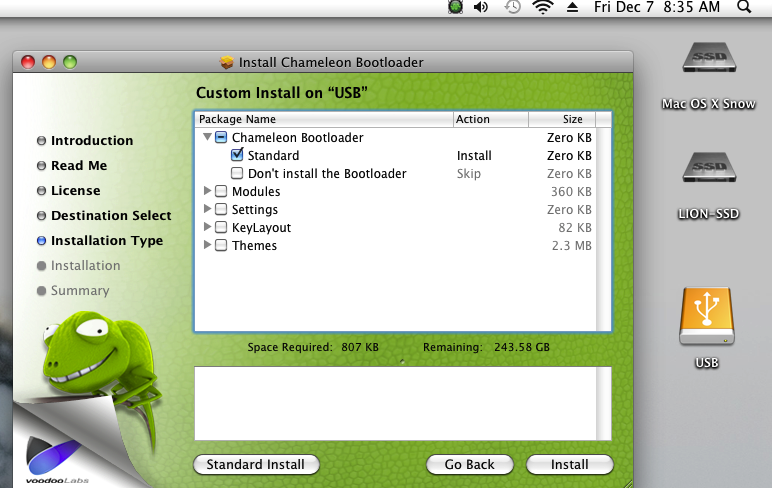Enable the Modules checkbox

221,191
